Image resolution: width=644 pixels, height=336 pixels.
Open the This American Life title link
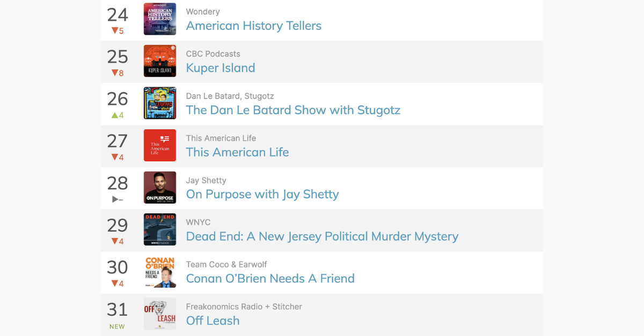pos(237,152)
